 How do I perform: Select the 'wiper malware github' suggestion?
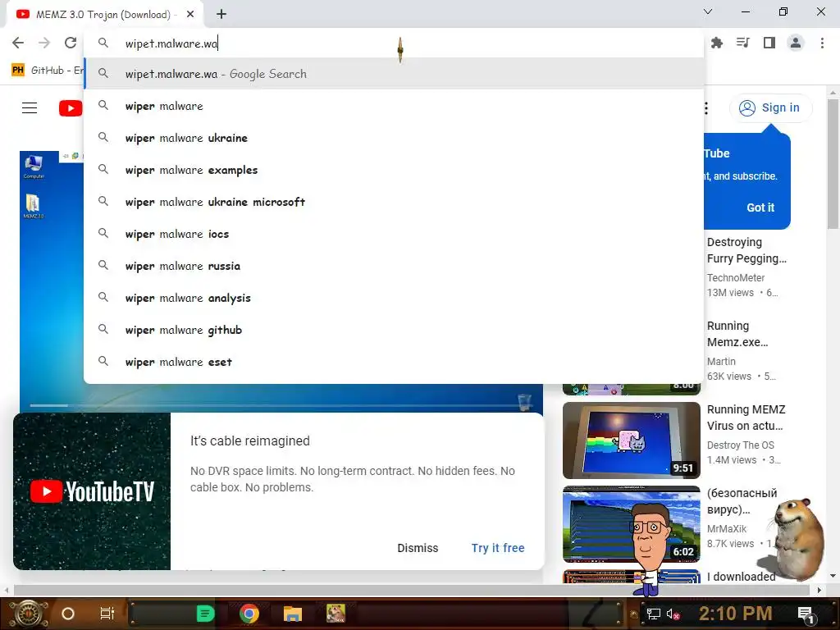pos(394,330)
